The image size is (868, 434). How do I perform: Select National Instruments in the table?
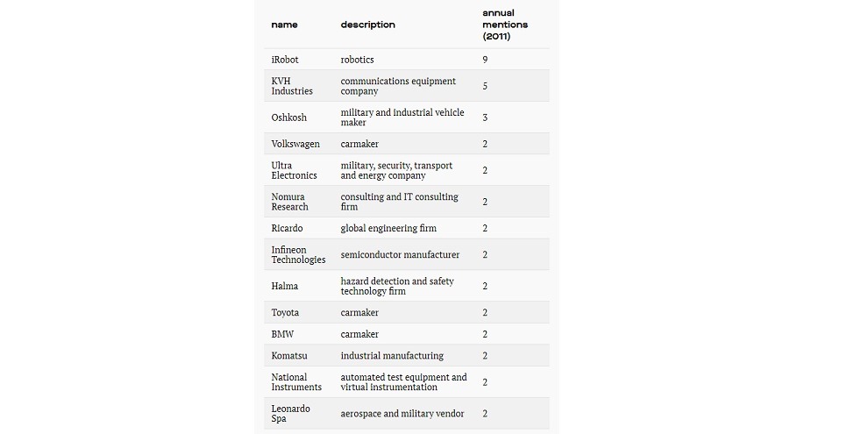(x=296, y=382)
